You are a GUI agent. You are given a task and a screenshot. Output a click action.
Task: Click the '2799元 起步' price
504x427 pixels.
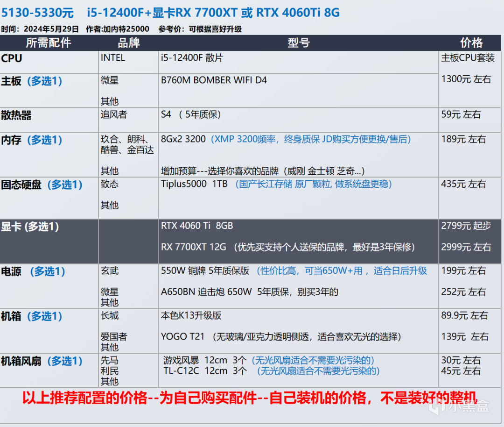(x=466, y=226)
